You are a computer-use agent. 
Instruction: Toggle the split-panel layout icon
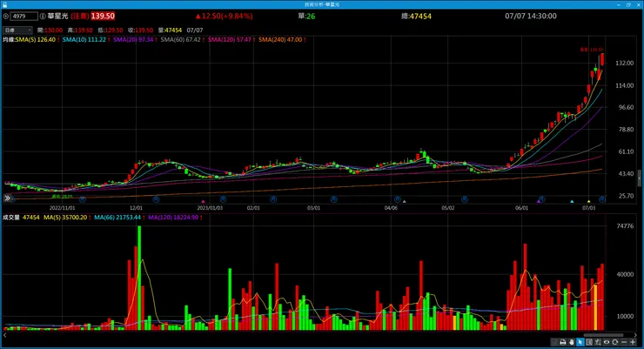(x=589, y=342)
